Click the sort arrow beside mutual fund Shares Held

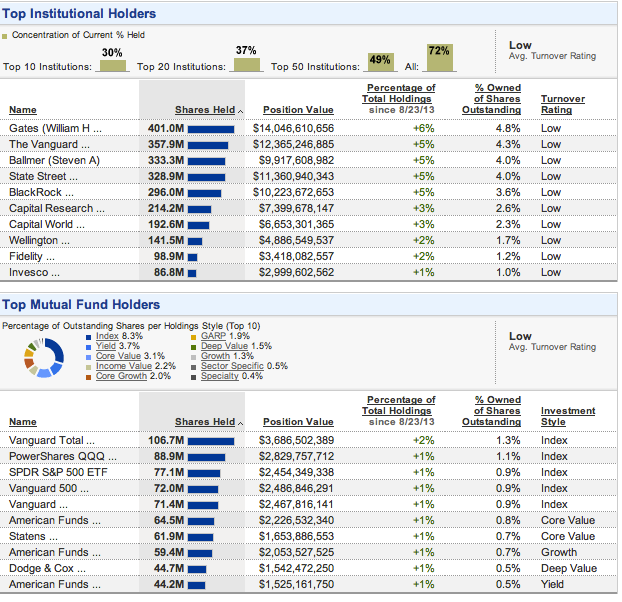point(240,424)
